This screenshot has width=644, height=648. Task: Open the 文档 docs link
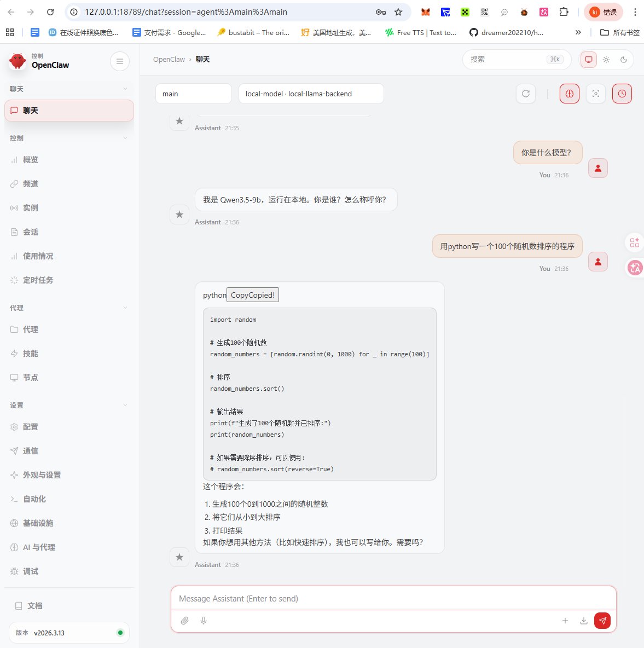[69, 605]
